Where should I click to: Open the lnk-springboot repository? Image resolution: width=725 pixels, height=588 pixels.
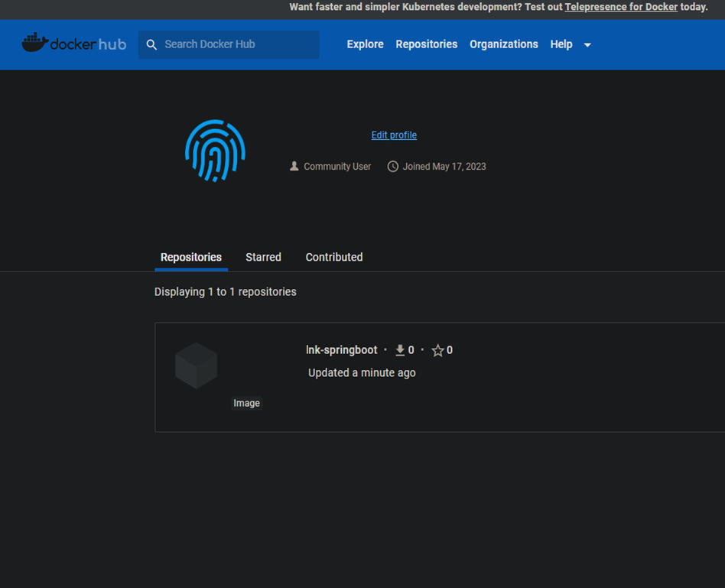pyautogui.click(x=341, y=350)
